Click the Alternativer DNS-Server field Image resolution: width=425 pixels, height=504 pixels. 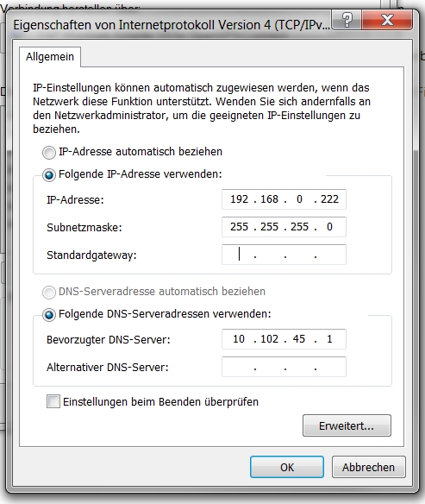[284, 367]
